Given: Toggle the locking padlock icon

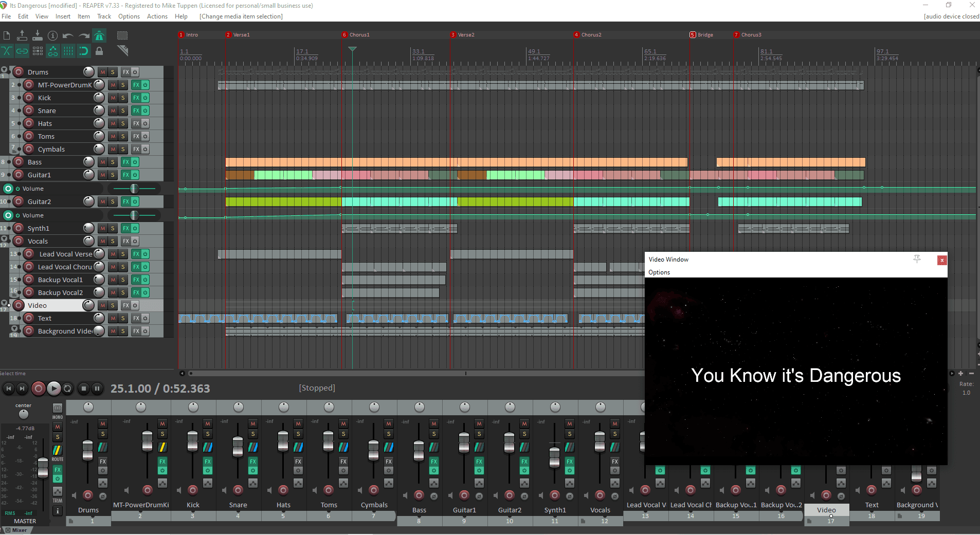Looking at the screenshot, I should [x=99, y=51].
